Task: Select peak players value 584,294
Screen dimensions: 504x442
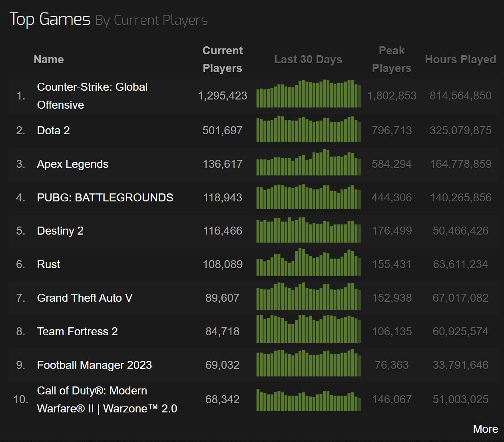Action: 392,164
